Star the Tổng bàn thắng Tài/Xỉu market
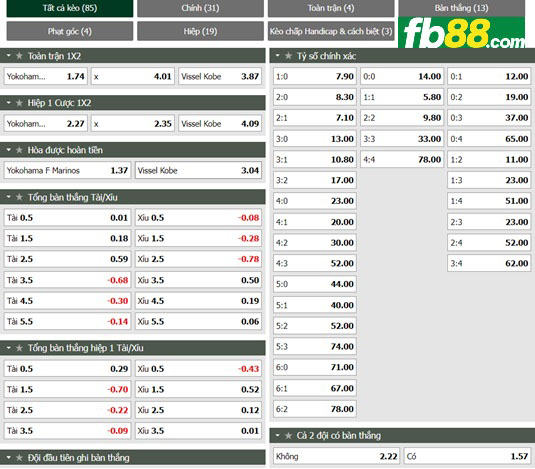The image size is (535, 469). pos(19,197)
